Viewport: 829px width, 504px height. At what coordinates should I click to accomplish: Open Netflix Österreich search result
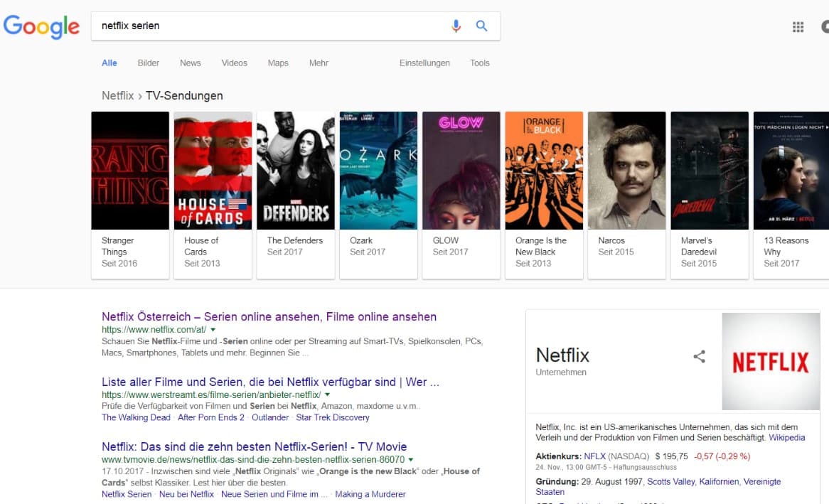tap(269, 317)
